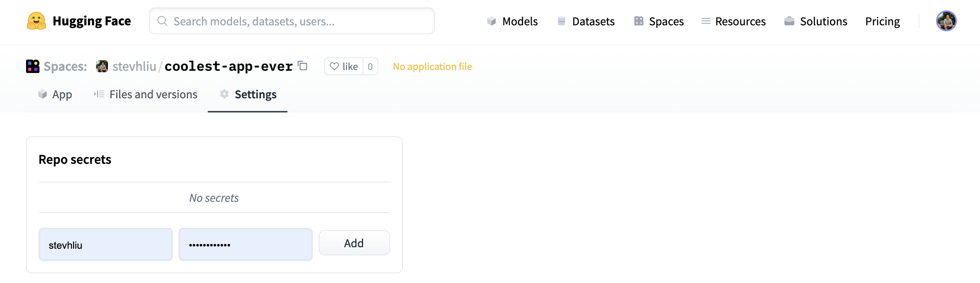This screenshot has width=980, height=283.
Task: Go to the Pricing page
Action: point(882,21)
